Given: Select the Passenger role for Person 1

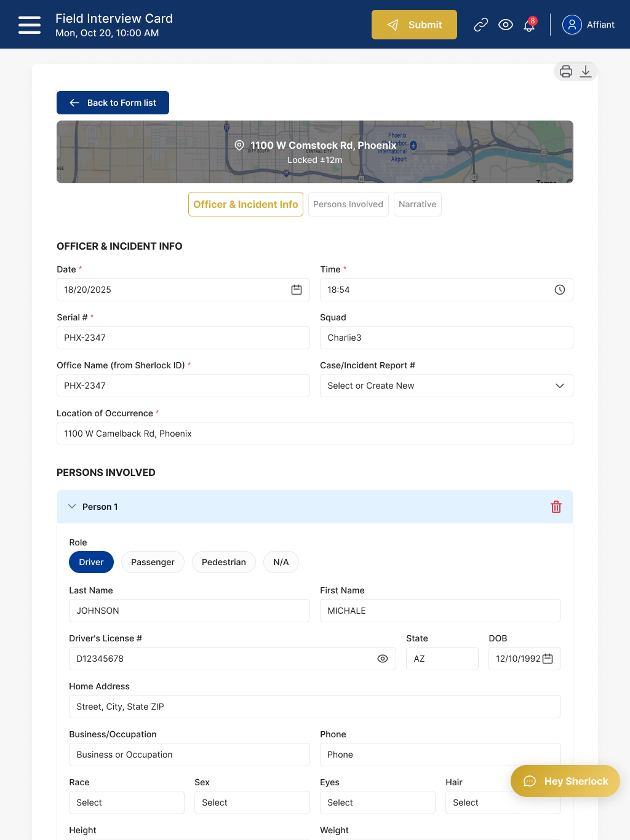Looking at the screenshot, I should click(153, 561).
